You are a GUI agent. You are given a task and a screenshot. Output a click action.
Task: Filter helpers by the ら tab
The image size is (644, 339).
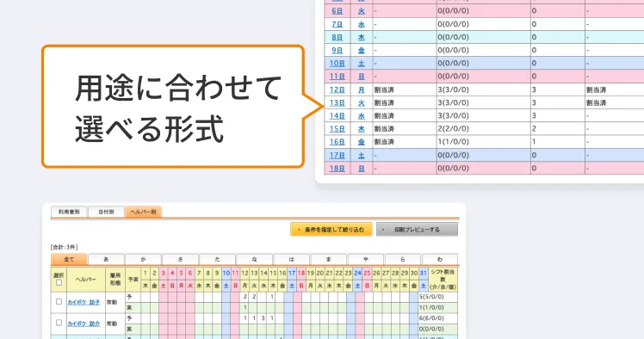403,259
